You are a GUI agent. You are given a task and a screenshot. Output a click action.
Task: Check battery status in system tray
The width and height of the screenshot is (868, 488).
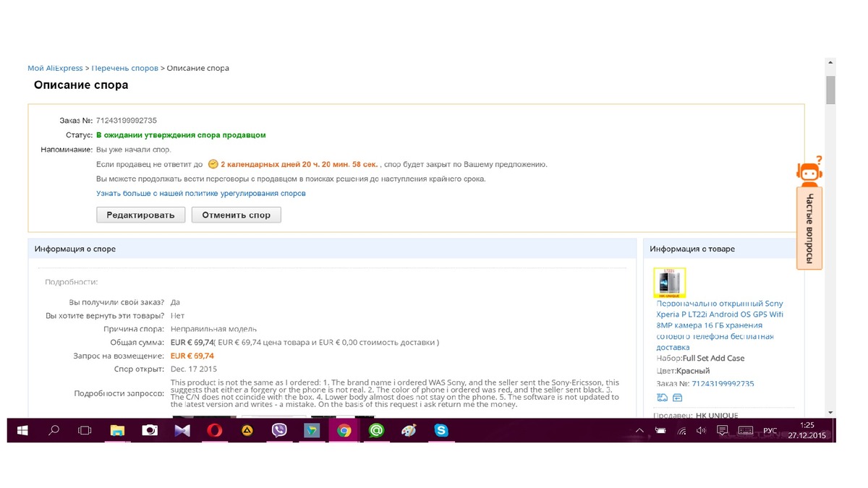tap(660, 431)
